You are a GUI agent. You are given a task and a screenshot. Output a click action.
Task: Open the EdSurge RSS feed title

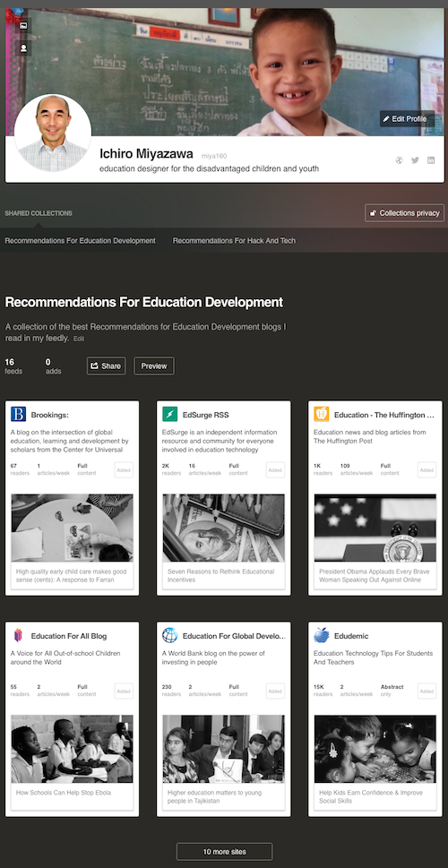point(205,415)
